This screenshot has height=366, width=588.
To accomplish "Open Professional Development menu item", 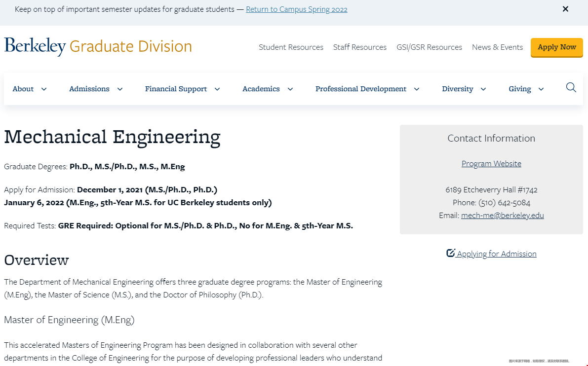I will point(361,89).
